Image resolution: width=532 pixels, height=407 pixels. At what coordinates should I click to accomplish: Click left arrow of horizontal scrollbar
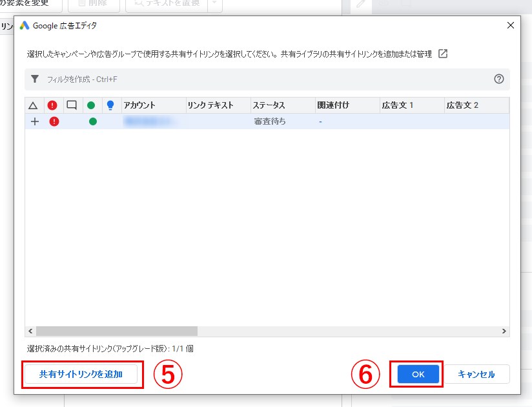coord(30,331)
